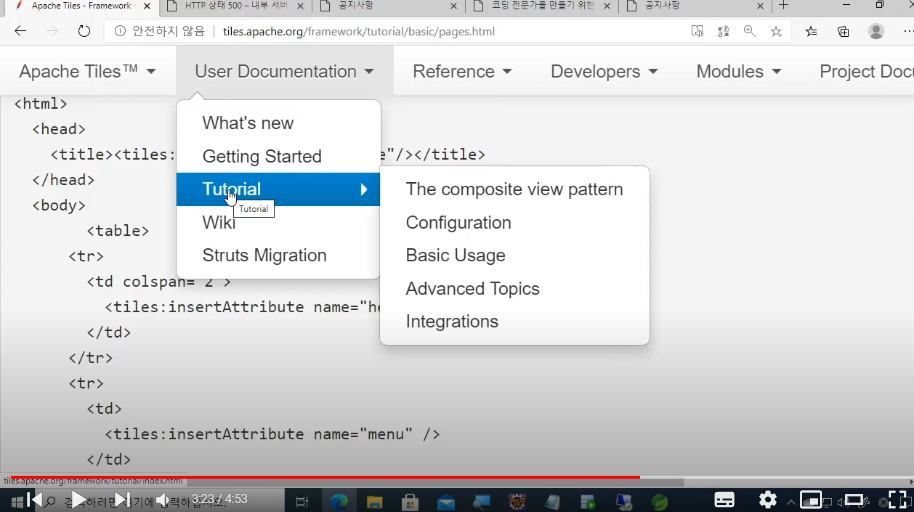This screenshot has width=914, height=512.
Task: Open The composite view pattern page
Action: click(x=514, y=189)
